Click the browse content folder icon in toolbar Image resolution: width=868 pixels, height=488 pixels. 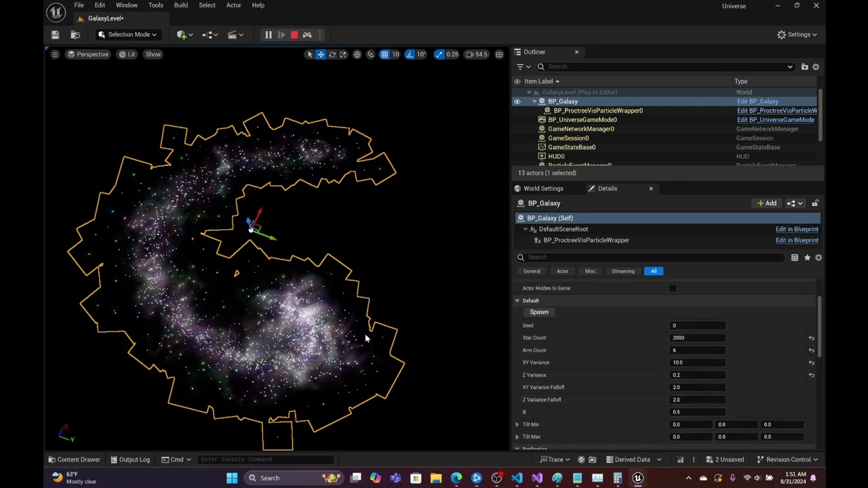pos(75,35)
